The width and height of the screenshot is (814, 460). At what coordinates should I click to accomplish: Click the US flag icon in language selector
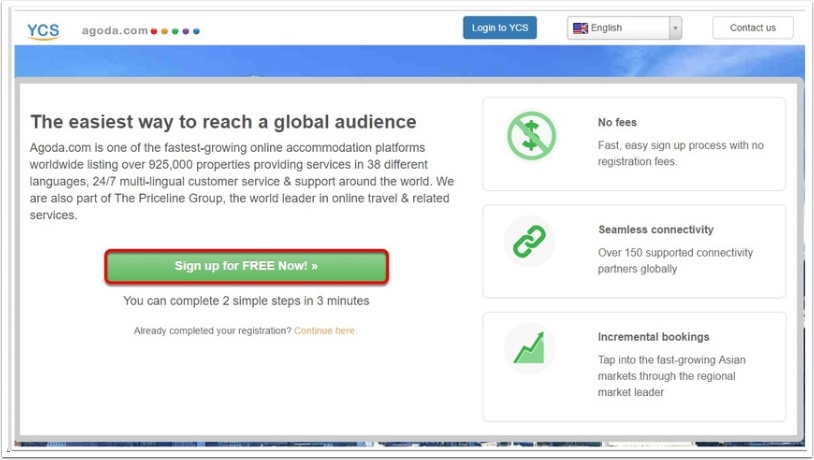[580, 28]
